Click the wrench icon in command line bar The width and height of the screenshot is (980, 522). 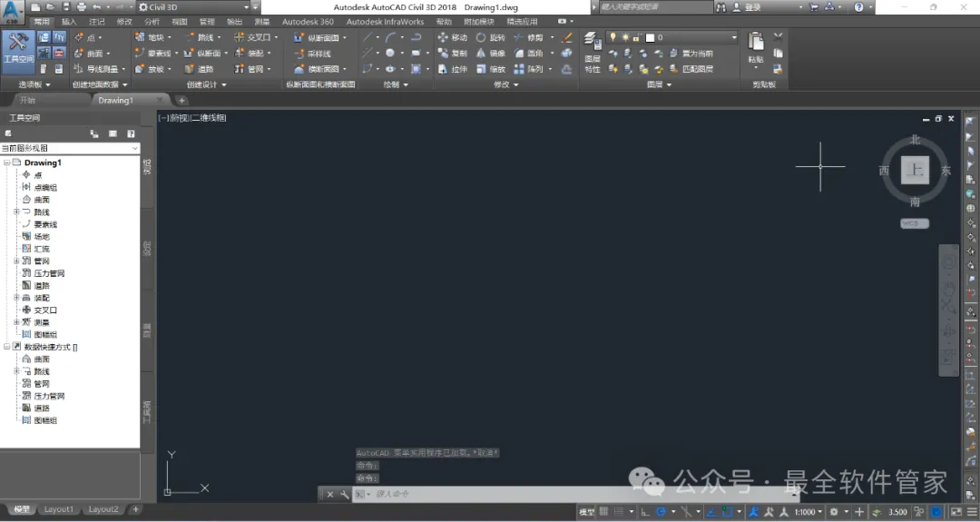tap(345, 494)
